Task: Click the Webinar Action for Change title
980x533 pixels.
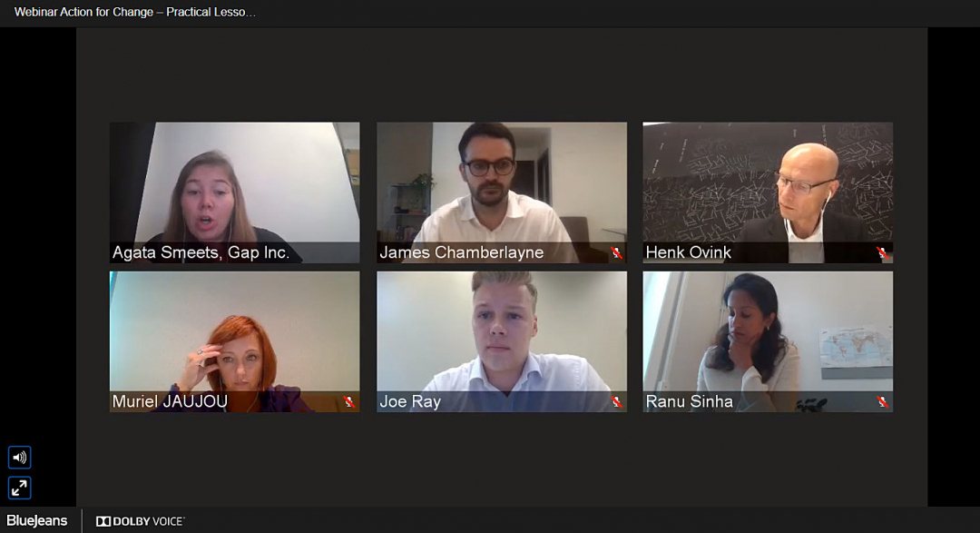Action: 135,12
